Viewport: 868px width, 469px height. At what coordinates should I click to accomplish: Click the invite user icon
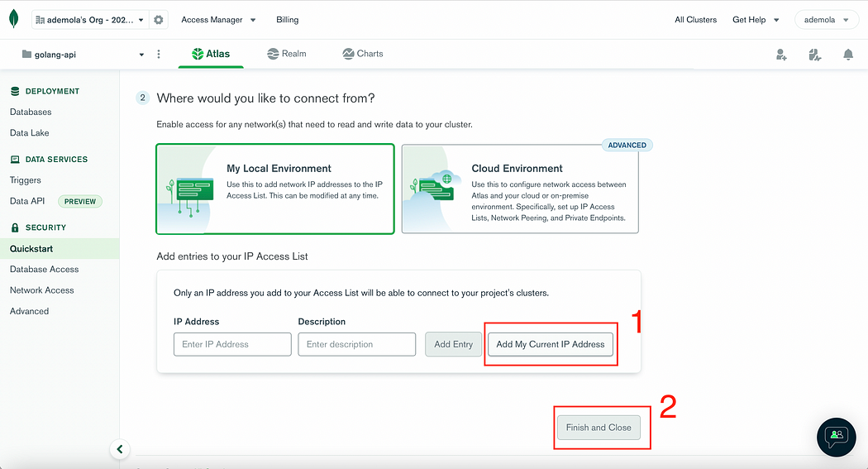click(781, 55)
